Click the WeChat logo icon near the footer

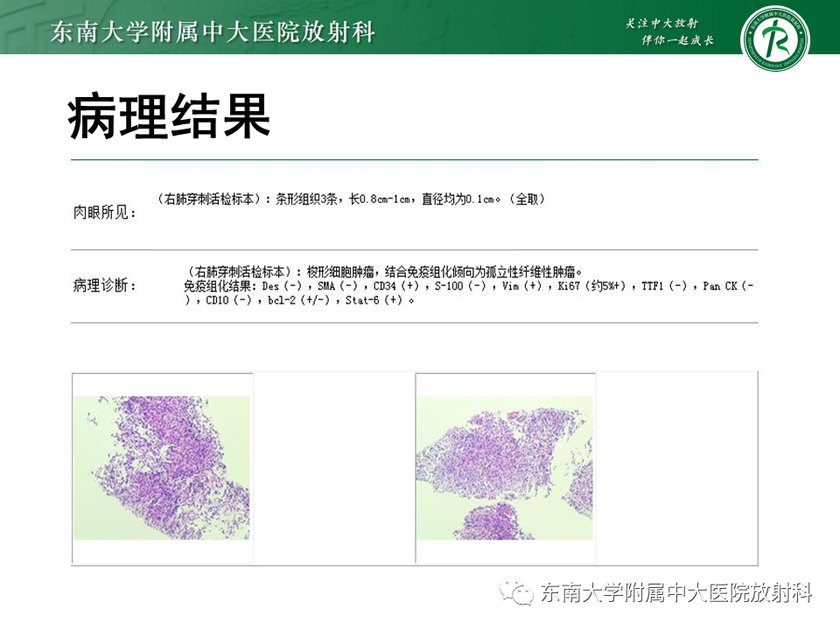click(516, 591)
